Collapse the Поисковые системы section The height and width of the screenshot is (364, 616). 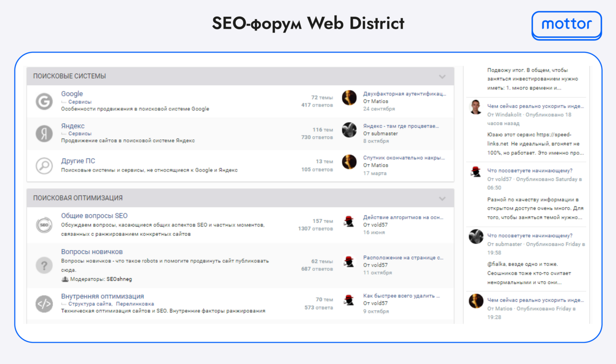coord(442,76)
